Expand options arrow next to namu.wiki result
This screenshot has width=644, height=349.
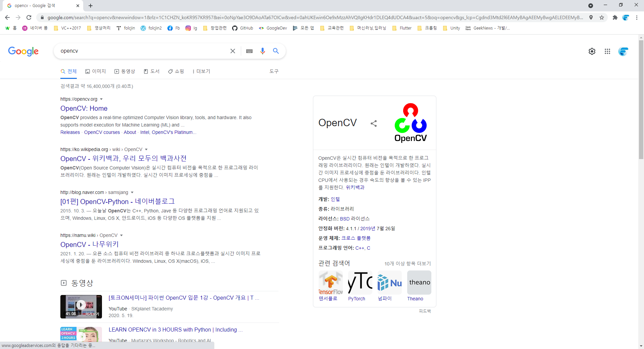click(x=121, y=236)
